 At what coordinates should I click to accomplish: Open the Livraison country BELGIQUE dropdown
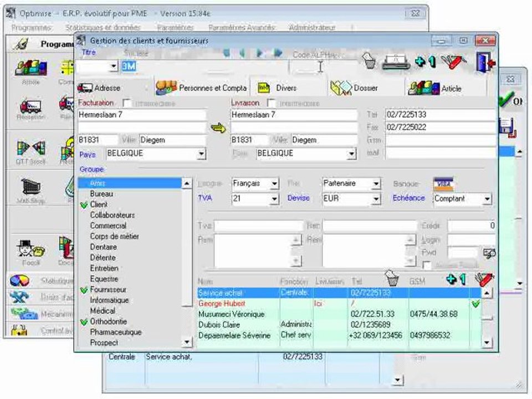click(x=351, y=154)
